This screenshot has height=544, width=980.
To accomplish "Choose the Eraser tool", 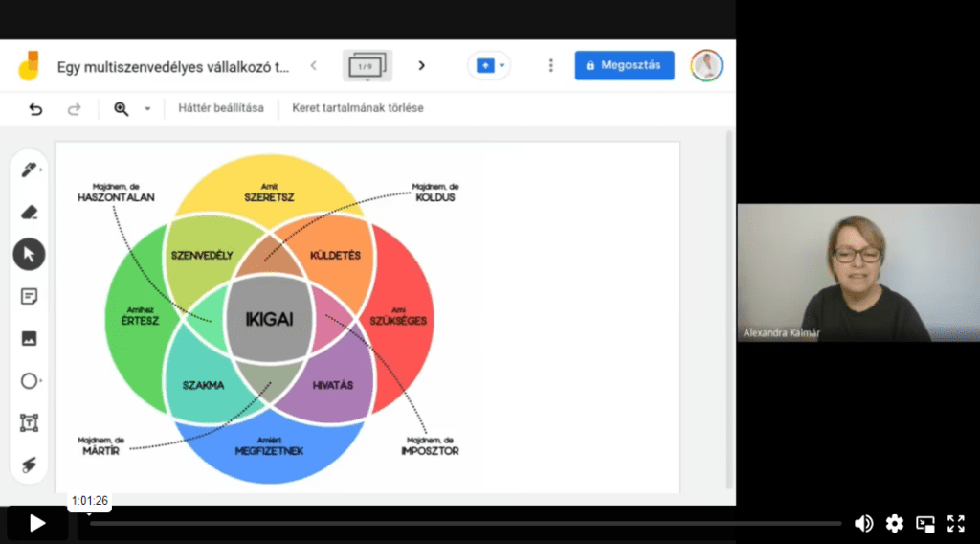I will [x=29, y=213].
